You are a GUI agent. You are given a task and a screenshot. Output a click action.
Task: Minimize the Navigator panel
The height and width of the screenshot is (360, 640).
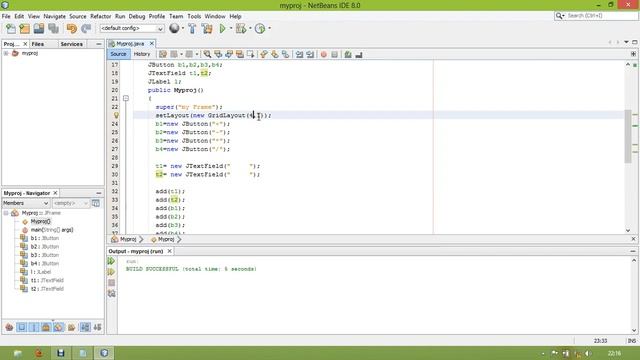[x=99, y=193]
